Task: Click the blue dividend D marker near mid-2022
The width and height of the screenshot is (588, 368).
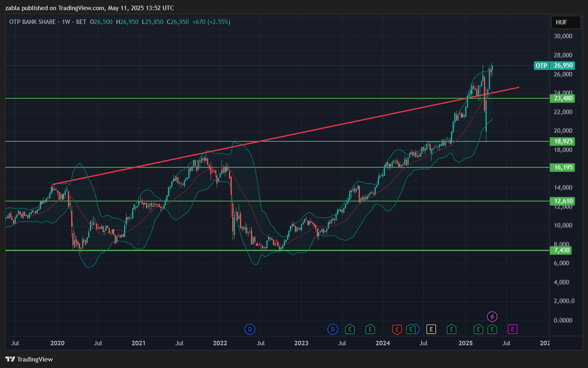Action: [250, 329]
